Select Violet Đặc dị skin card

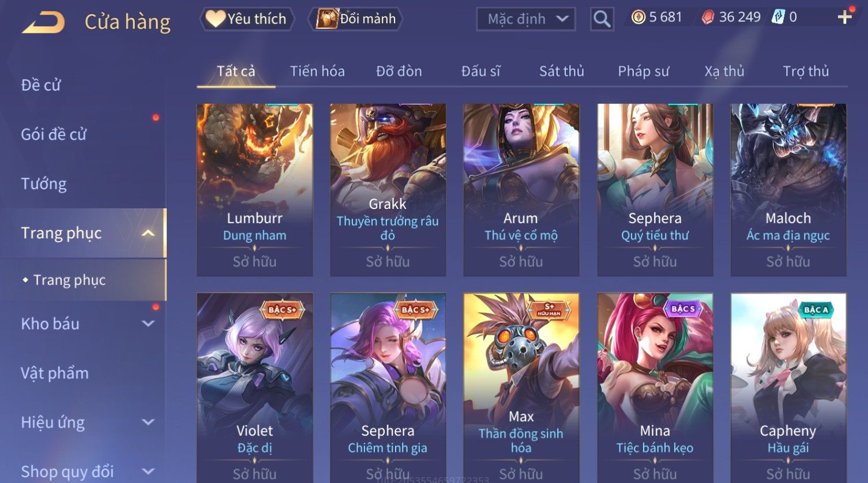click(x=255, y=388)
